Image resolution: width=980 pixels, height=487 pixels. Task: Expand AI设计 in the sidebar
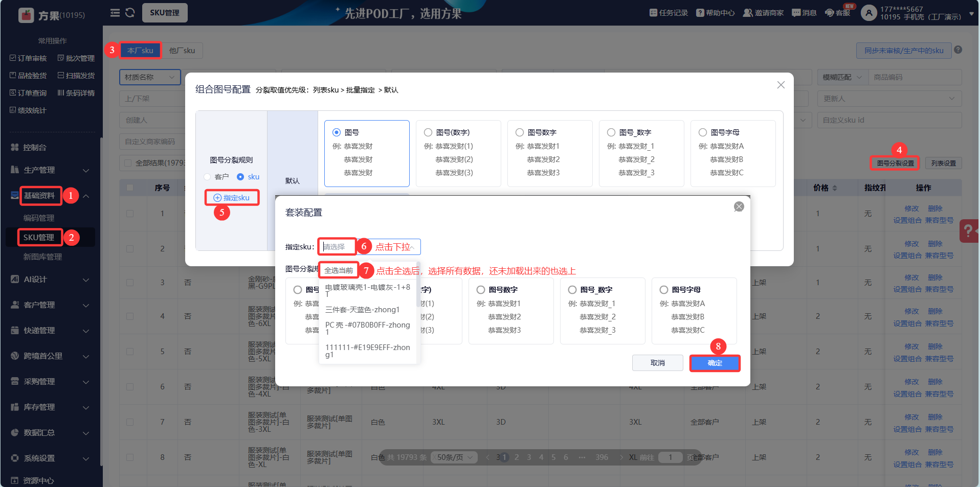point(51,280)
